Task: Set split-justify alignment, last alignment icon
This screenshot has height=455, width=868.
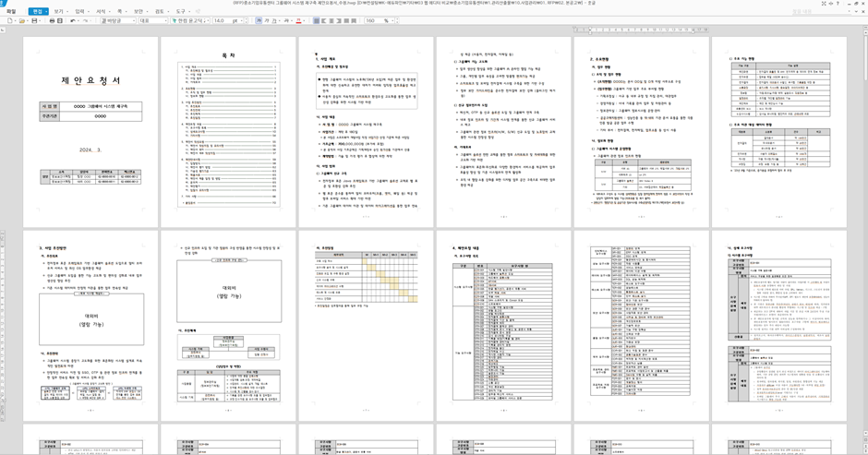Action: pos(354,20)
